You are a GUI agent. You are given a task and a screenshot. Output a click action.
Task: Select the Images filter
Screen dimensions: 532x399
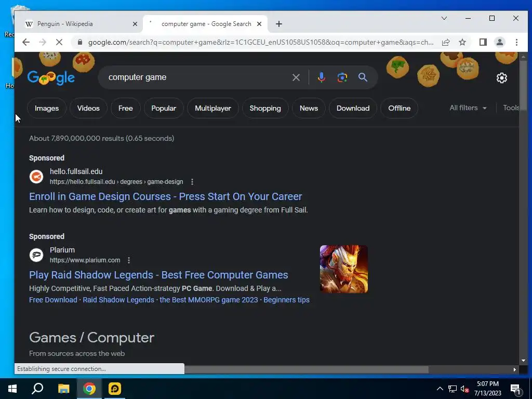pyautogui.click(x=47, y=108)
